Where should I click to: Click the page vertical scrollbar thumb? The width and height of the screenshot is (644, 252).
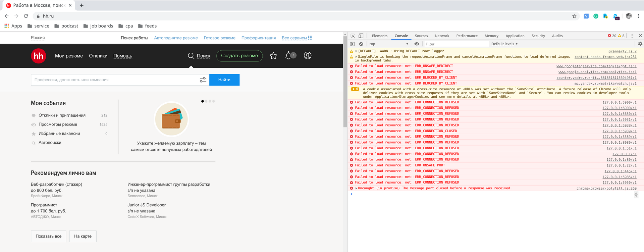(x=345, y=82)
